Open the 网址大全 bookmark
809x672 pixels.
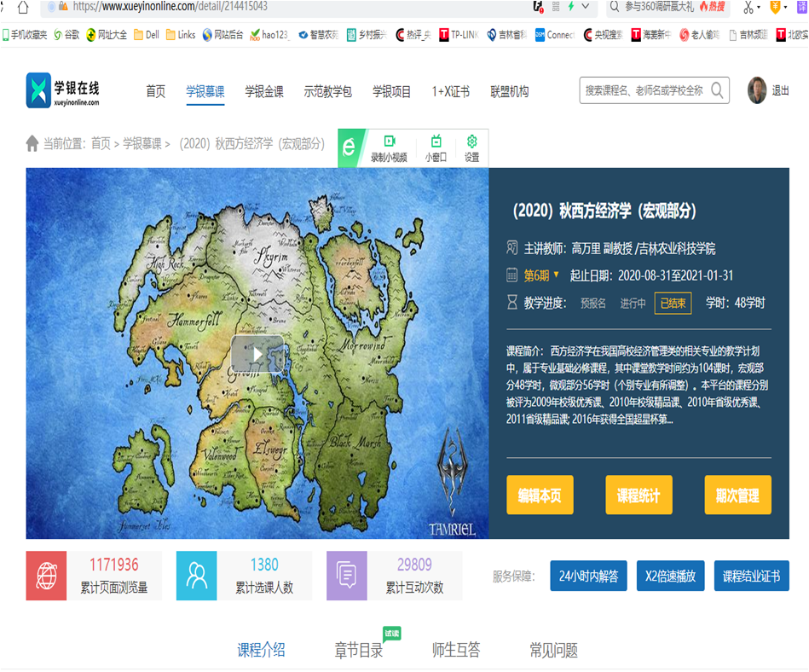[107, 35]
